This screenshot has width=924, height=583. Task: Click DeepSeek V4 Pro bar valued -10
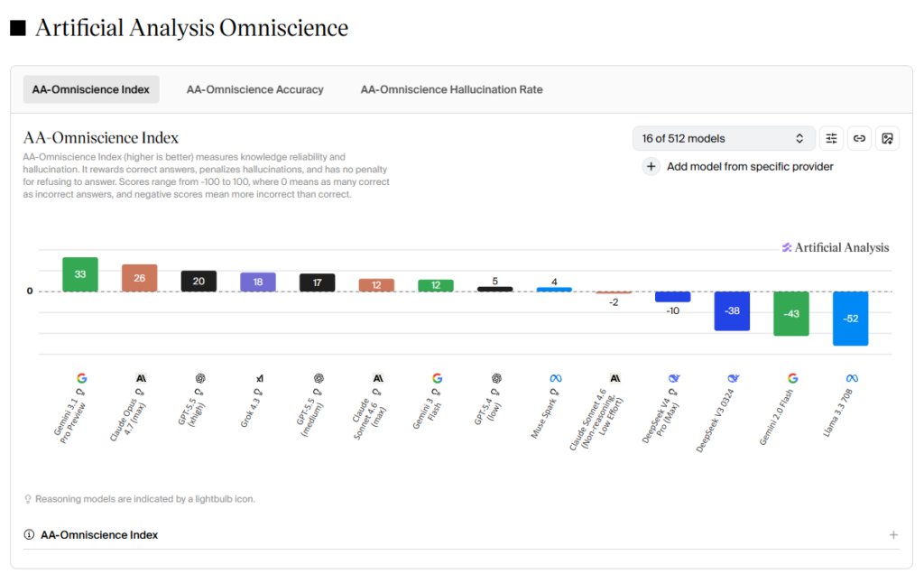[x=673, y=297]
